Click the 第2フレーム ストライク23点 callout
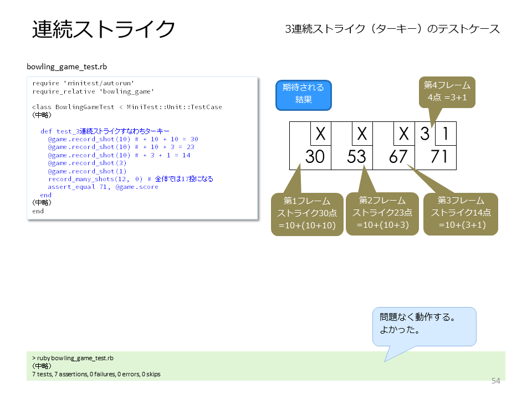Screen dimensions: 532x399 pos(382,214)
